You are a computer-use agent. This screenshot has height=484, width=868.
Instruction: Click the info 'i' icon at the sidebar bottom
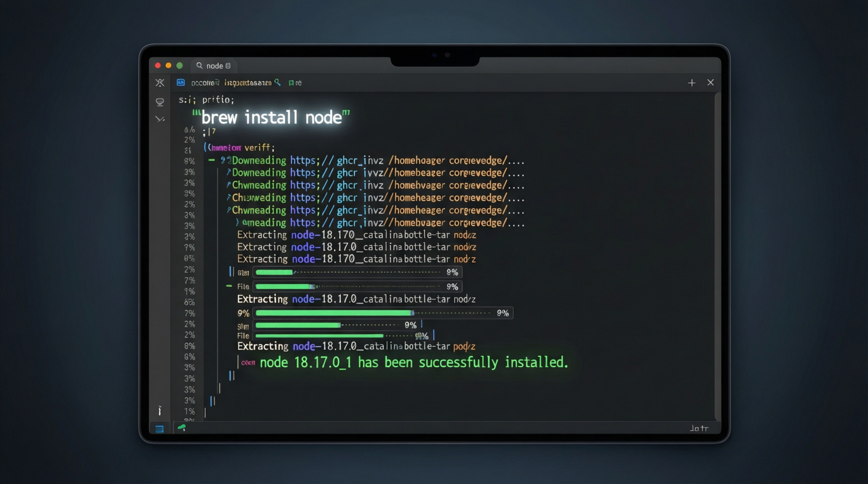point(160,410)
